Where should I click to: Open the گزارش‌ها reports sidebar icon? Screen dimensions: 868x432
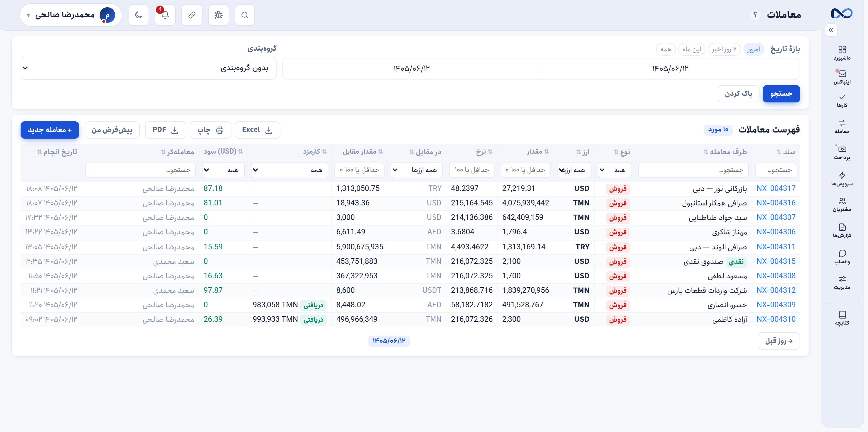(x=842, y=231)
